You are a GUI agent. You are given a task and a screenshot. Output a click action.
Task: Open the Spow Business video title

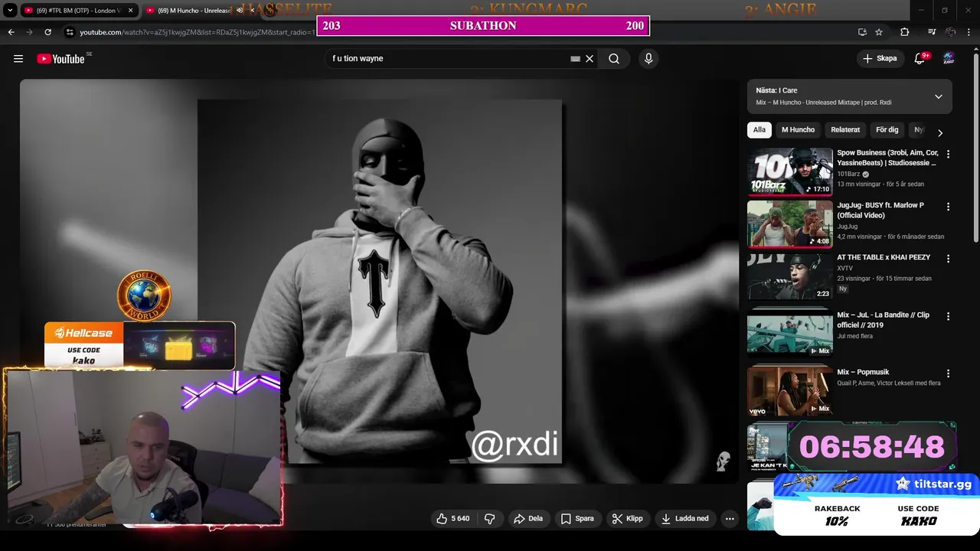point(887,158)
